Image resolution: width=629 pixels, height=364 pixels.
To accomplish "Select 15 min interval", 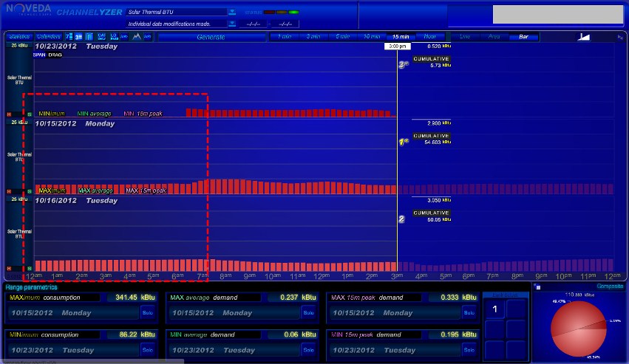I will (401, 36).
